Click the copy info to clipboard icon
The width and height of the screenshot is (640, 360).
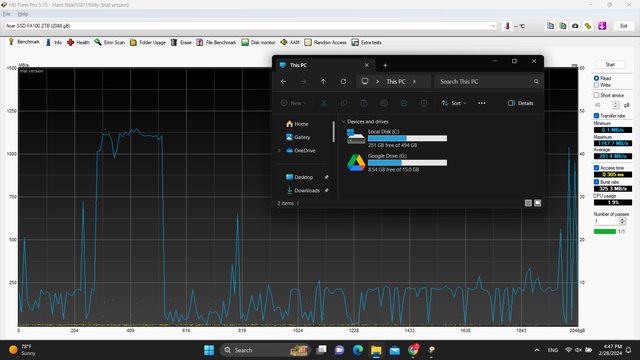(x=550, y=26)
